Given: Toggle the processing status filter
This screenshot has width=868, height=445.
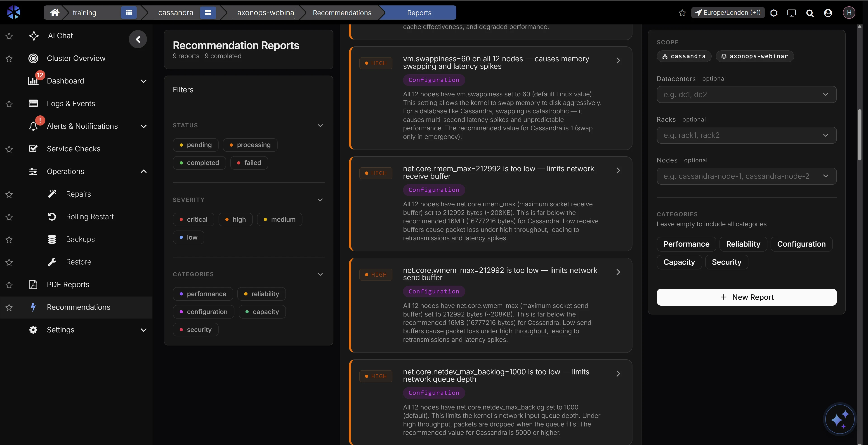Looking at the screenshot, I should pyautogui.click(x=250, y=145).
